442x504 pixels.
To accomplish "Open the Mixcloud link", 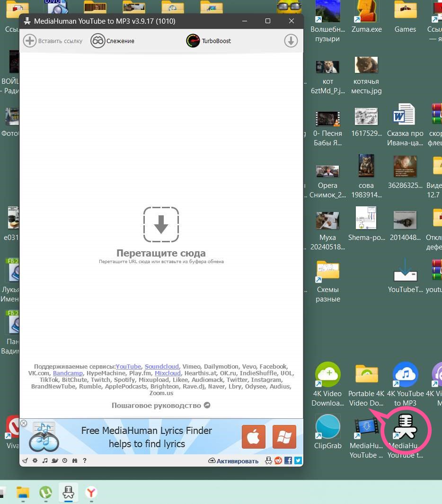I will point(168,373).
